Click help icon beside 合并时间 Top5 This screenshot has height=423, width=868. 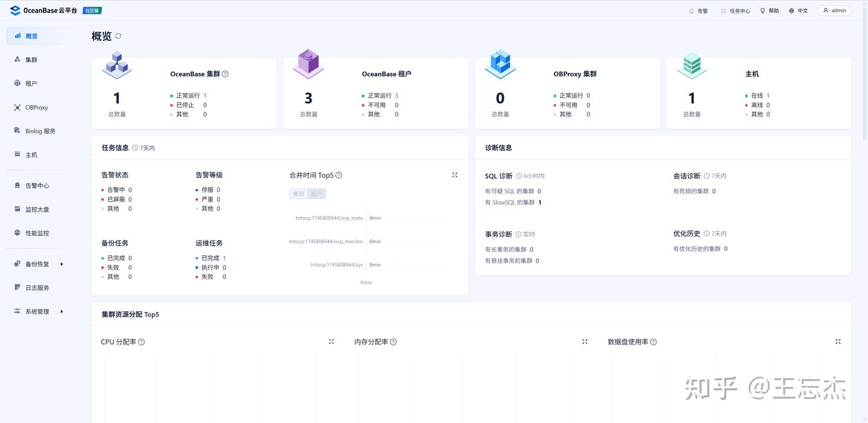pyautogui.click(x=339, y=176)
